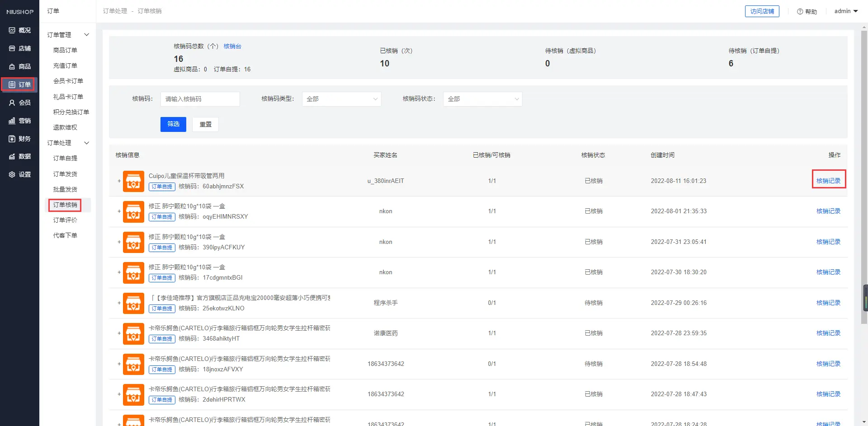Open the 概况 overview sidebar icon
The width and height of the screenshot is (868, 426).
pyautogui.click(x=12, y=30)
